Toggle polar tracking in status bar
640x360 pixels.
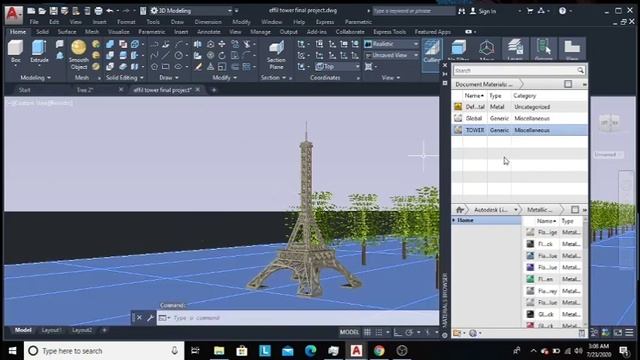pos(409,332)
